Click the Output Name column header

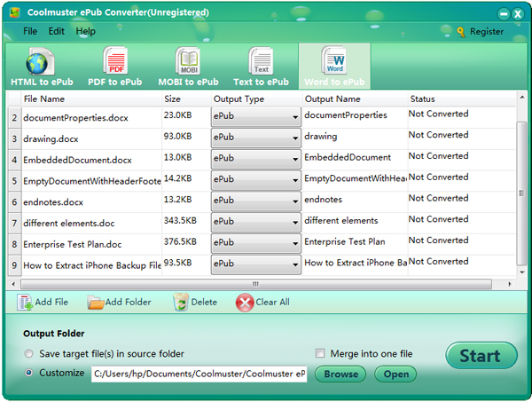pos(355,99)
